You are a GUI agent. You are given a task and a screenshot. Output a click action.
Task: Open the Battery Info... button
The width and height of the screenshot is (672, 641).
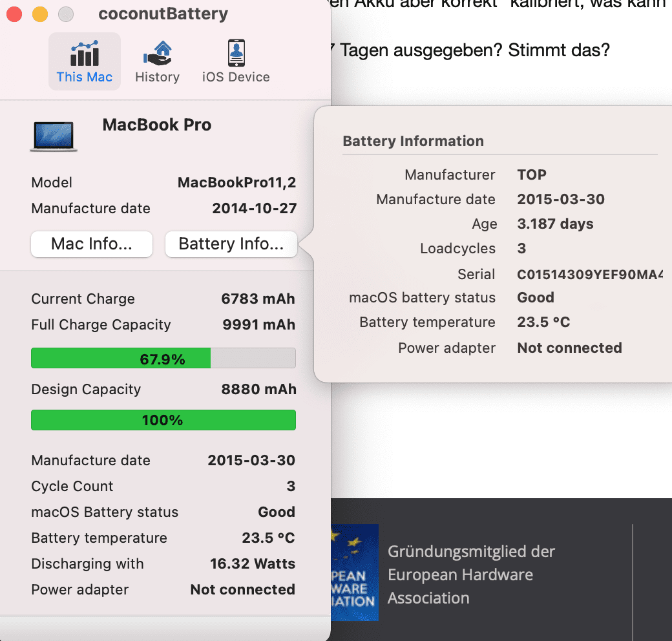[231, 244]
